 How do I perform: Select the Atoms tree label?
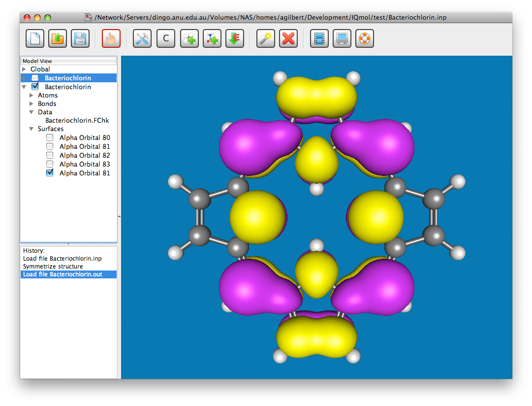coord(48,96)
